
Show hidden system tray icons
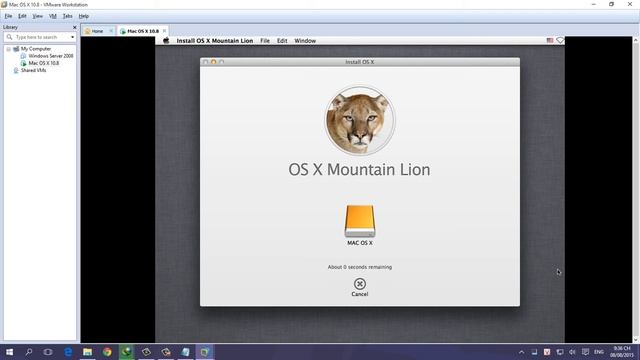pyautogui.click(x=521, y=352)
